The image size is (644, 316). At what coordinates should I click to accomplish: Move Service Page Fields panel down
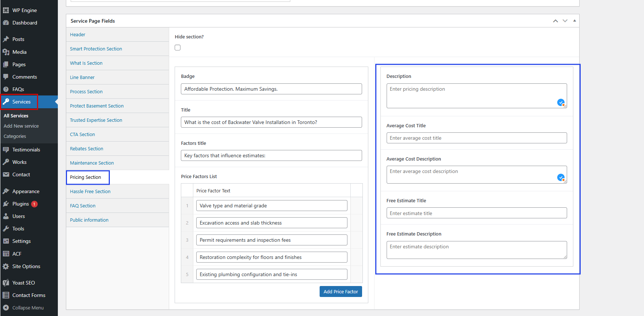(x=565, y=21)
